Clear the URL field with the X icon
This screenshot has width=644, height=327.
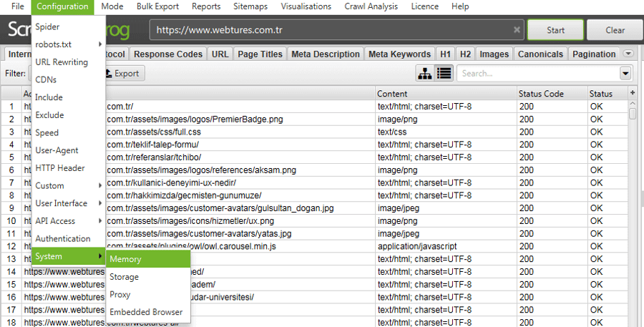tap(517, 30)
